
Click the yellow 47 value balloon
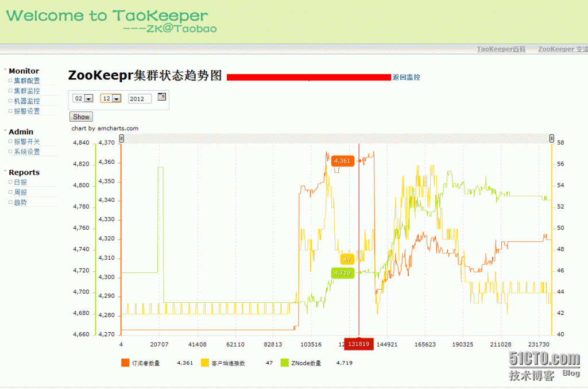[347, 259]
